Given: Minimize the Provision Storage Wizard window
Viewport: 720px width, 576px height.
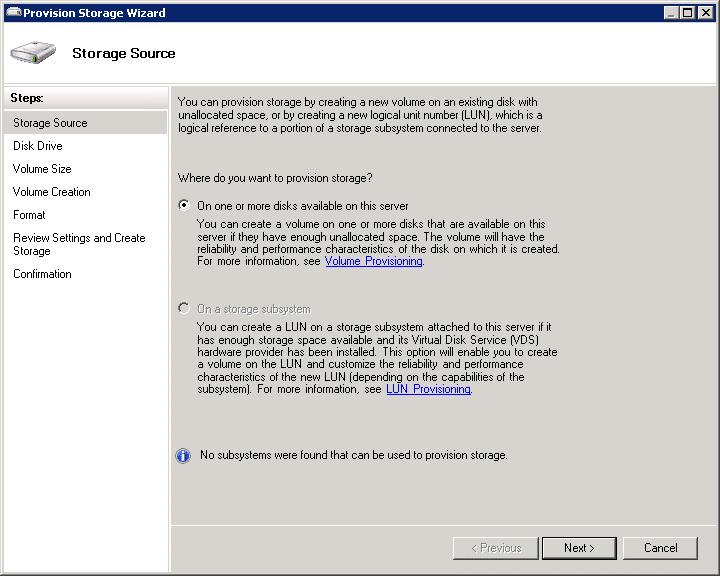Looking at the screenshot, I should coord(671,12).
